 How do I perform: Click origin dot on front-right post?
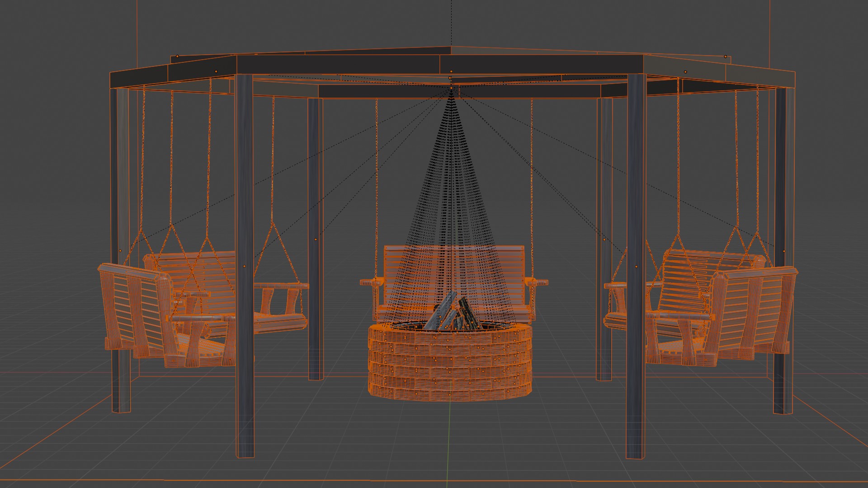coord(637,267)
